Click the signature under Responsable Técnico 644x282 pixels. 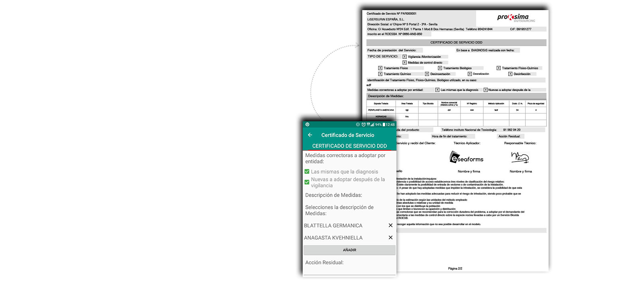520,157
